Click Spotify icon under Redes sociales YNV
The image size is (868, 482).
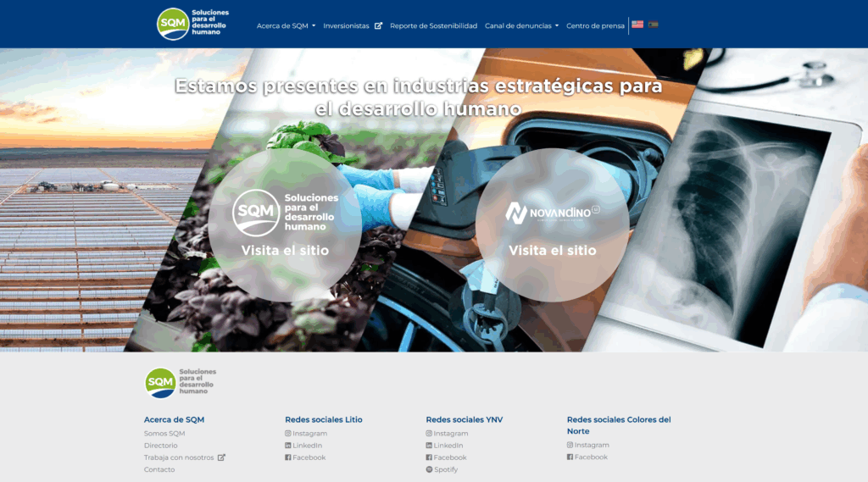[x=429, y=469]
